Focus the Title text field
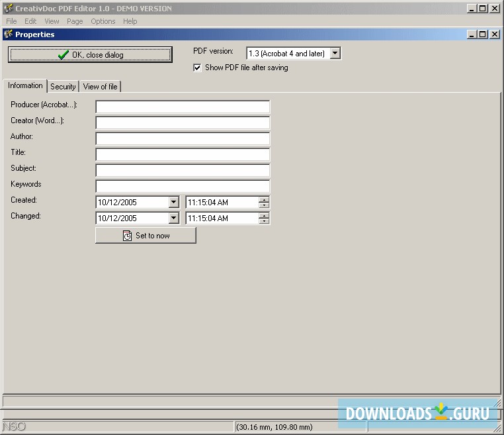The width and height of the screenshot is (504, 435). pos(183,154)
